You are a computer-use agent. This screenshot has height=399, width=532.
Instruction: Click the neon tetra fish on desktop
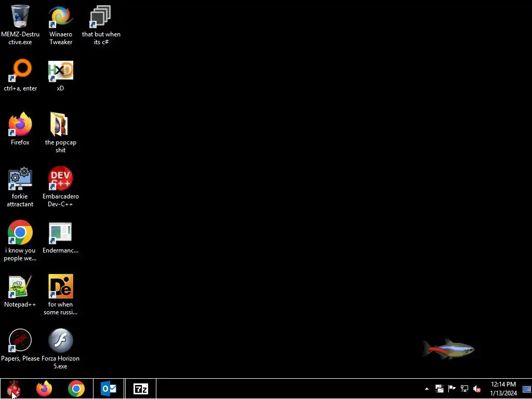pyautogui.click(x=448, y=349)
